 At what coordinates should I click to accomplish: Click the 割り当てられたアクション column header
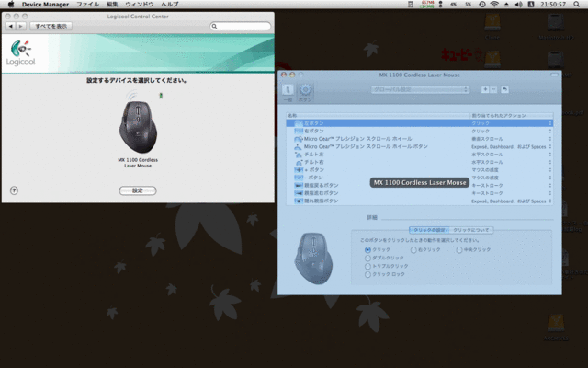(x=512, y=116)
